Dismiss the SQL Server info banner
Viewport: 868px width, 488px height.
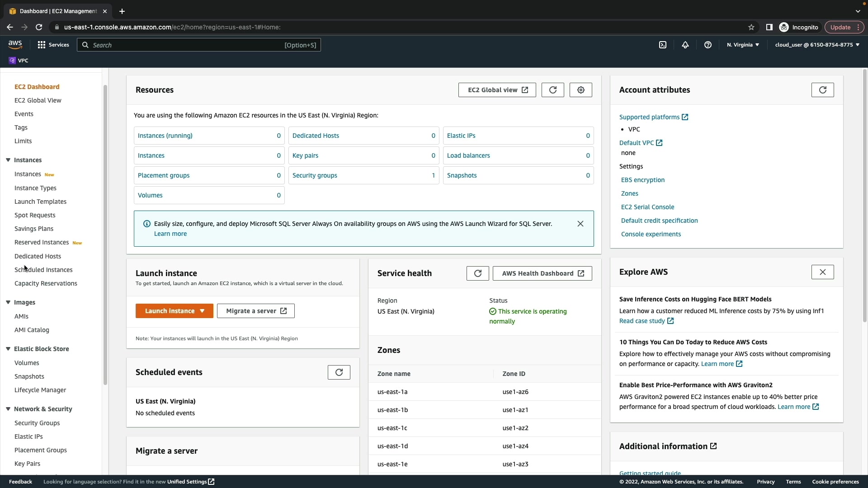click(580, 224)
